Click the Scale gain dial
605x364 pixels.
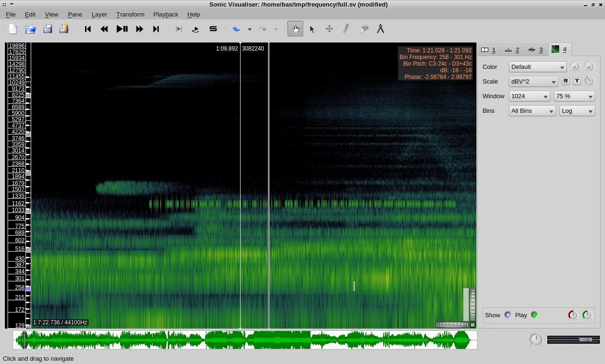pyautogui.click(x=589, y=81)
